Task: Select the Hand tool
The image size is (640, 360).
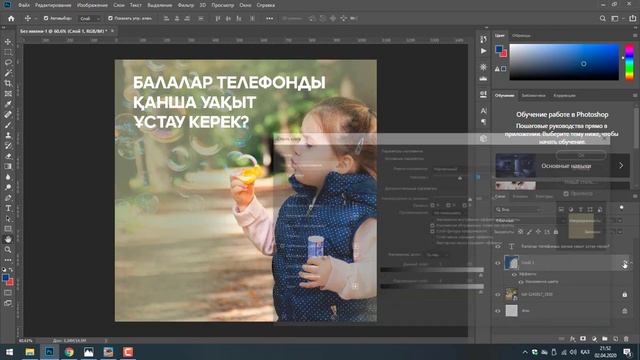Action: pyautogui.click(x=8, y=239)
